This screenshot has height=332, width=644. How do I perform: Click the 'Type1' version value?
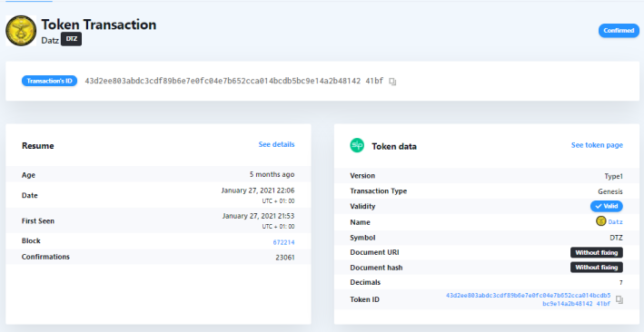pos(614,176)
